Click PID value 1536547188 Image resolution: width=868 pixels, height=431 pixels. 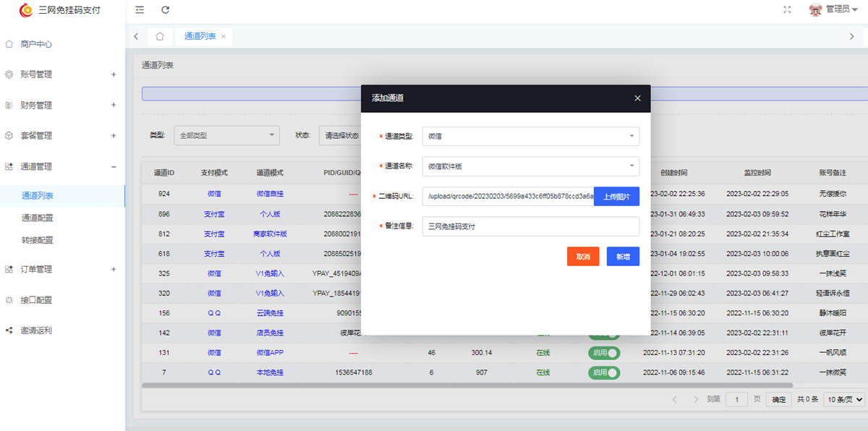pos(353,372)
